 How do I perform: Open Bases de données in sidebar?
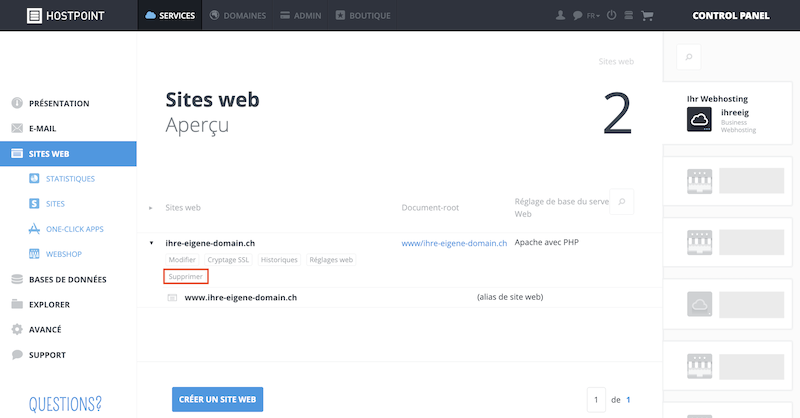[68, 279]
